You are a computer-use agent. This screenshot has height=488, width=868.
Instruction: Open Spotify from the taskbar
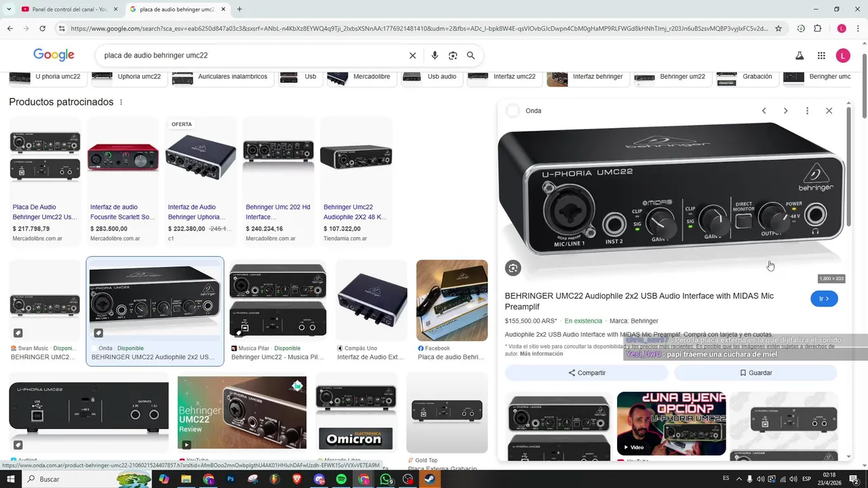[341, 479]
